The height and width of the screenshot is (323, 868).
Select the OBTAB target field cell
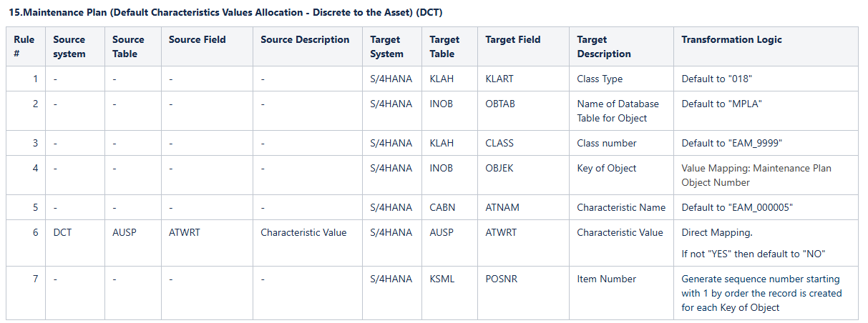500,104
